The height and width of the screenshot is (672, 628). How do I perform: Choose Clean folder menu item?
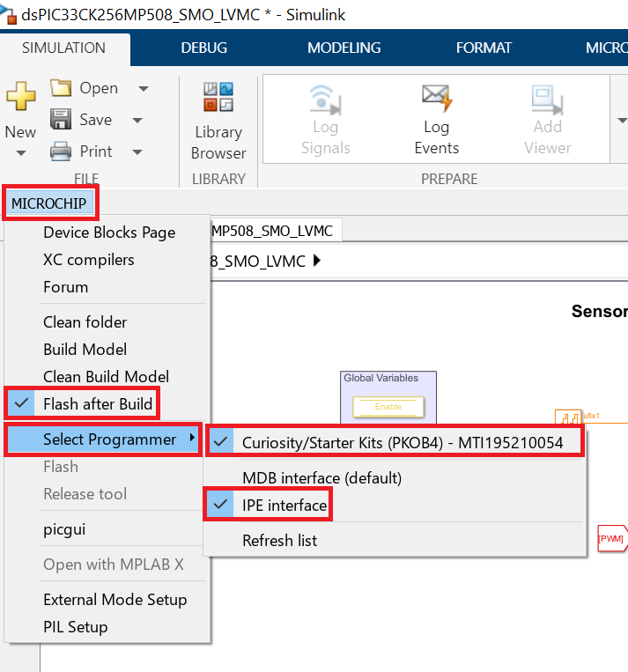tap(85, 321)
